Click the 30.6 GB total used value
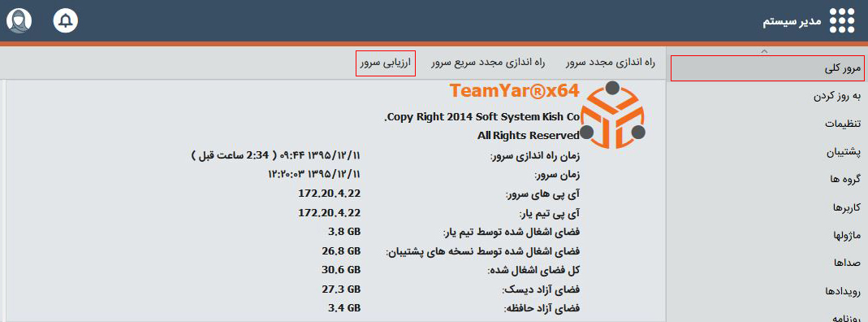The height and width of the screenshot is (322, 868). pyautogui.click(x=341, y=269)
